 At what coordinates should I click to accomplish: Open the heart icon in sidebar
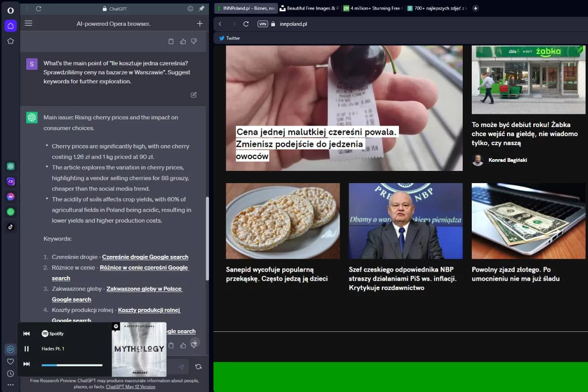click(x=10, y=361)
